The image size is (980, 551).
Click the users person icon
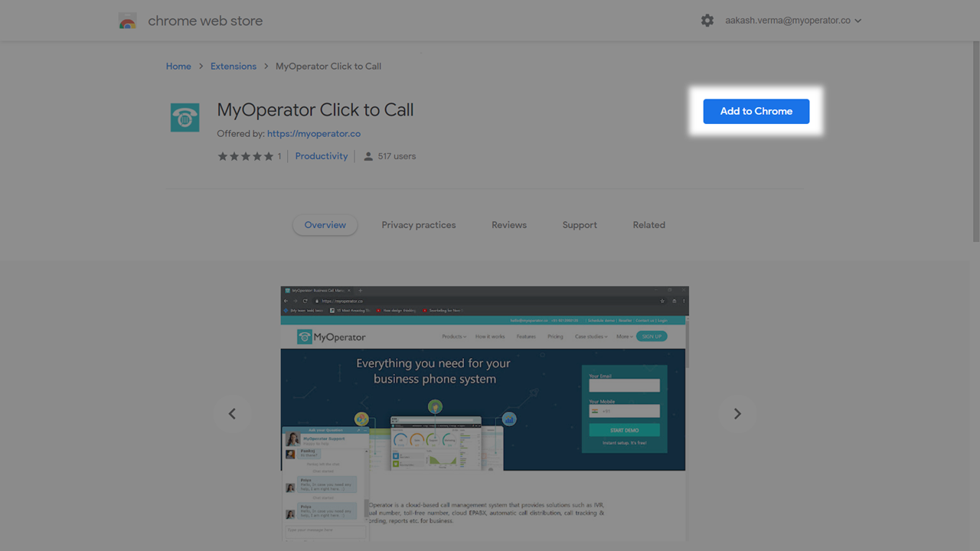coord(368,156)
